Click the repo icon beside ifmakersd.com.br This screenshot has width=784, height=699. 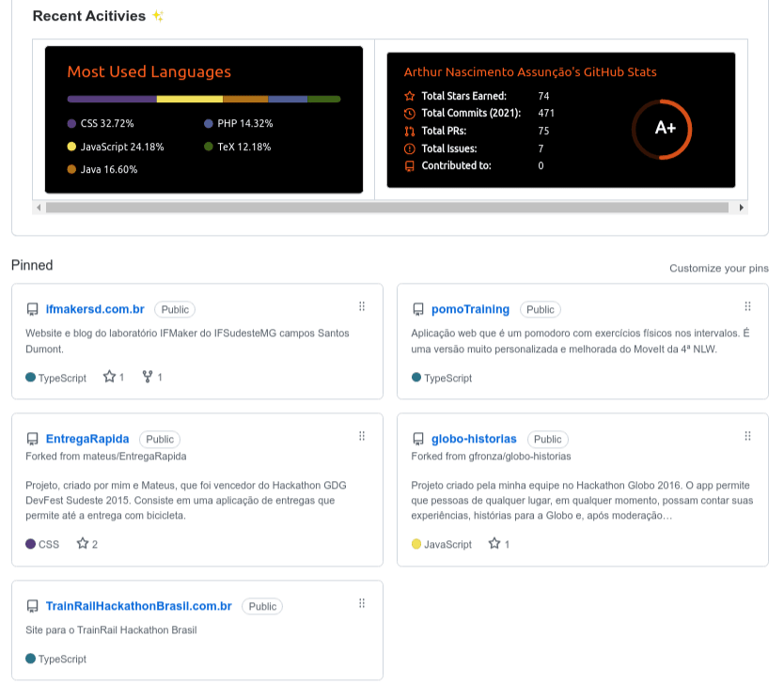coord(33,310)
